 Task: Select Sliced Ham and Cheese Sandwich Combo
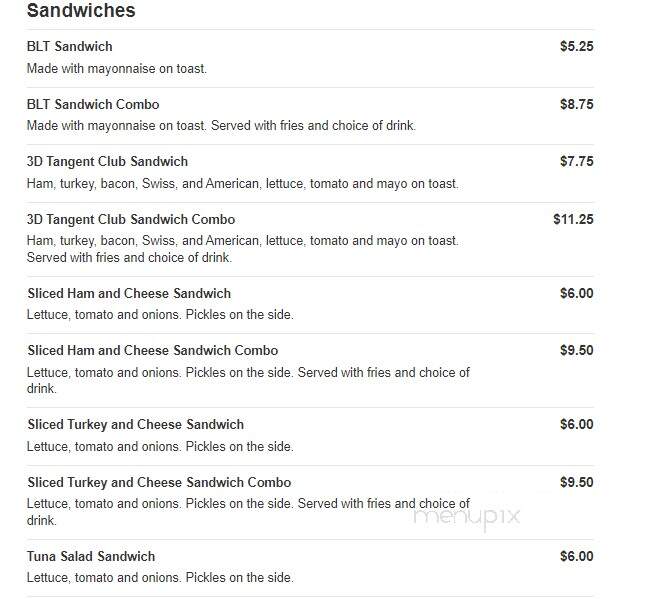(x=153, y=350)
